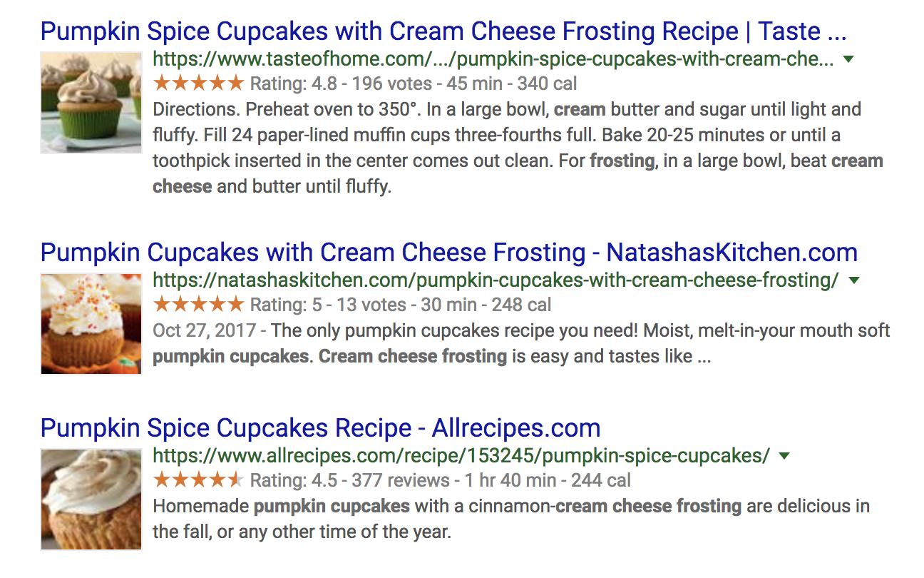Click the "377 reviews" rating text

(x=400, y=481)
